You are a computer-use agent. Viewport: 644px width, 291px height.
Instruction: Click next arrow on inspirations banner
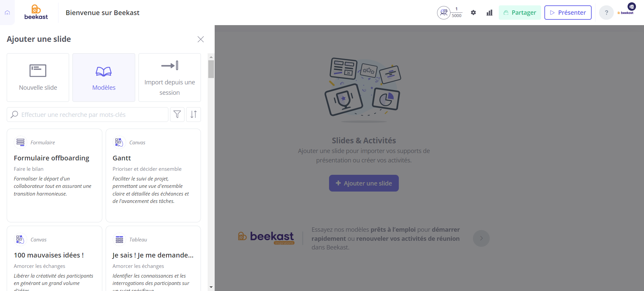click(x=481, y=238)
